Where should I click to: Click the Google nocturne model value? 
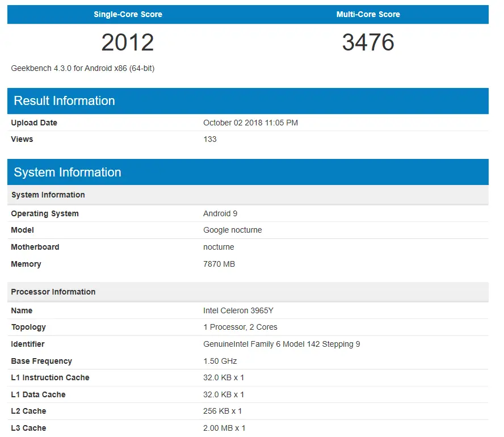[233, 230]
